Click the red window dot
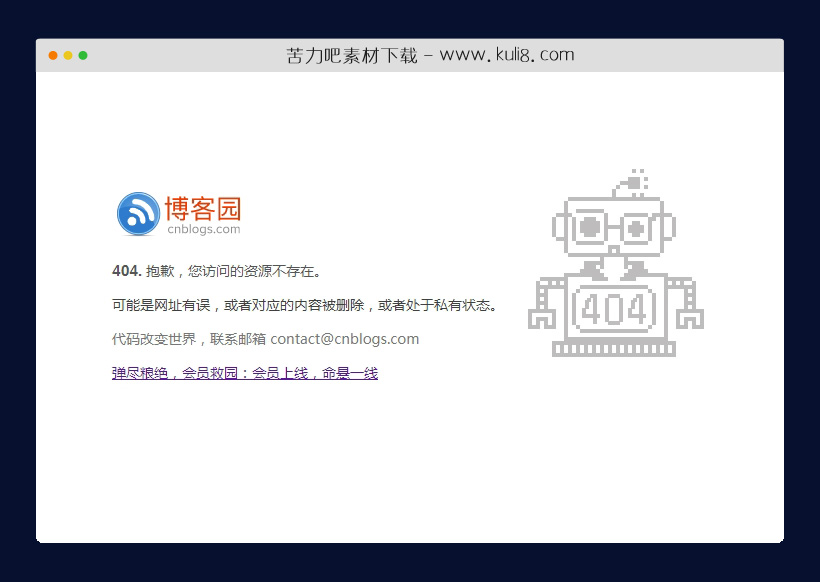This screenshot has height=582, width=820. pyautogui.click(x=52, y=56)
